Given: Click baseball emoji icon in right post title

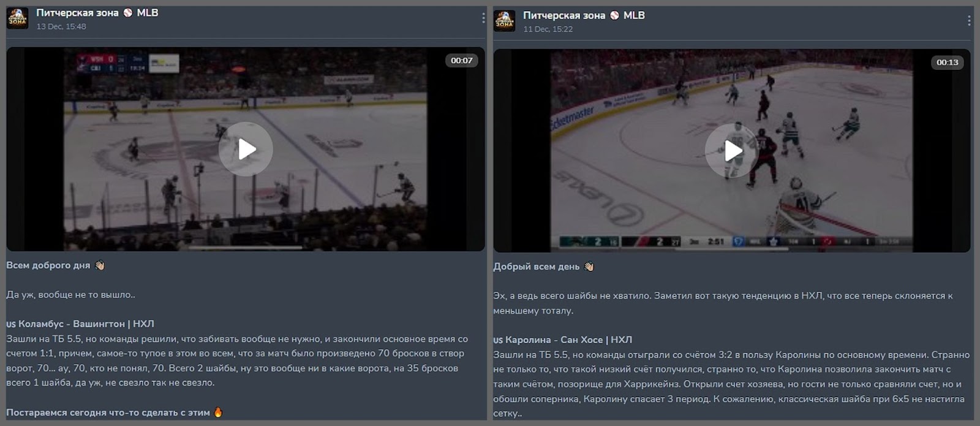Looking at the screenshot, I should 615,15.
